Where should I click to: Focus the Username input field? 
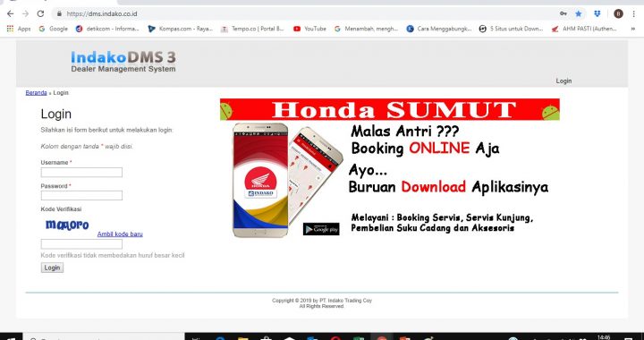tap(81, 172)
